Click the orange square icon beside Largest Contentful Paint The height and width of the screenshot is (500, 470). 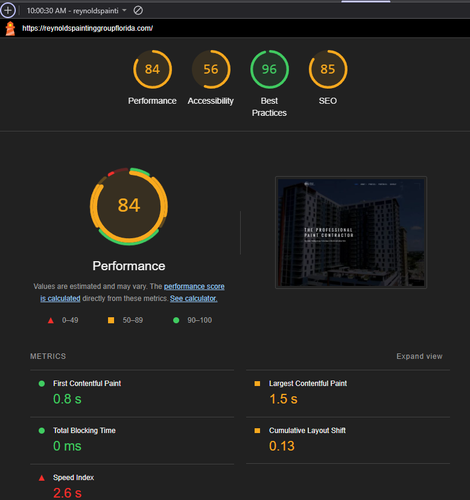tap(257, 384)
